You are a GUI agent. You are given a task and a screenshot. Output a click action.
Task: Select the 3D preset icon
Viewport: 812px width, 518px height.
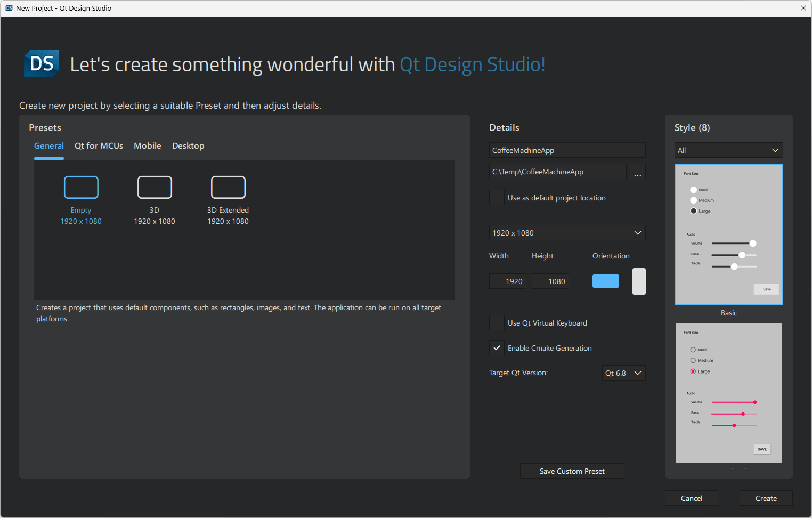tap(155, 187)
